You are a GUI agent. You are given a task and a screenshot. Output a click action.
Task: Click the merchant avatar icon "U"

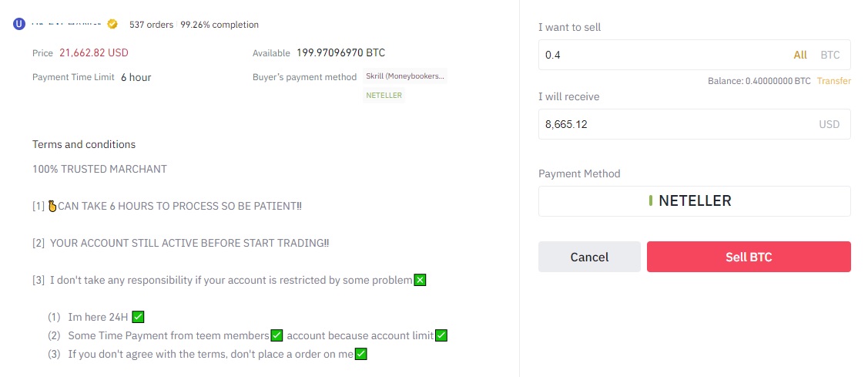click(x=20, y=24)
